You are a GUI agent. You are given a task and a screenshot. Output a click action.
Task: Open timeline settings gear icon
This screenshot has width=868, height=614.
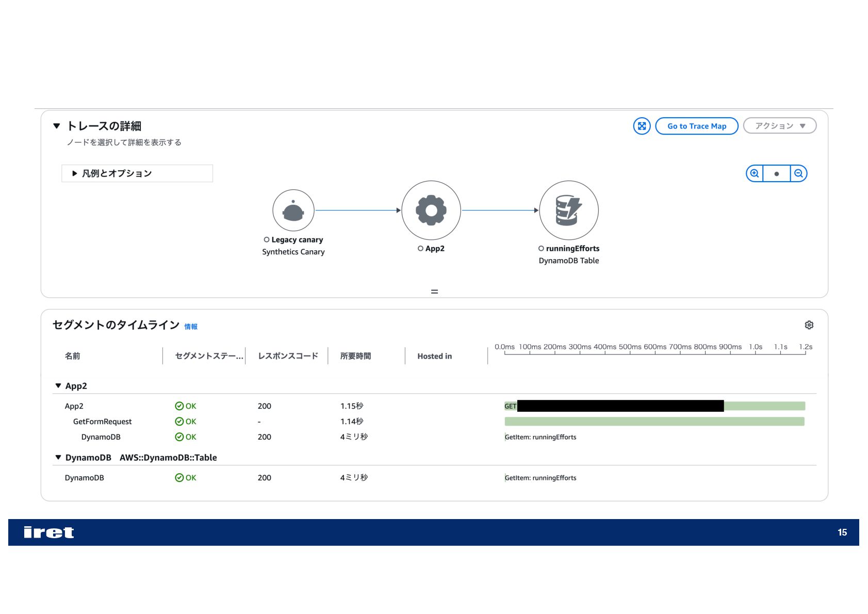point(809,325)
